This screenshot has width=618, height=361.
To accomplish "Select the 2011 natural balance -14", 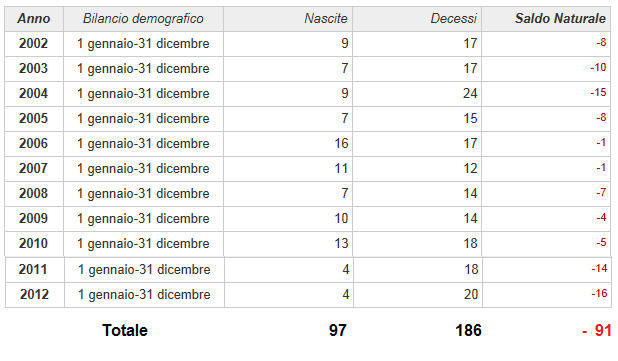I will click(599, 269).
